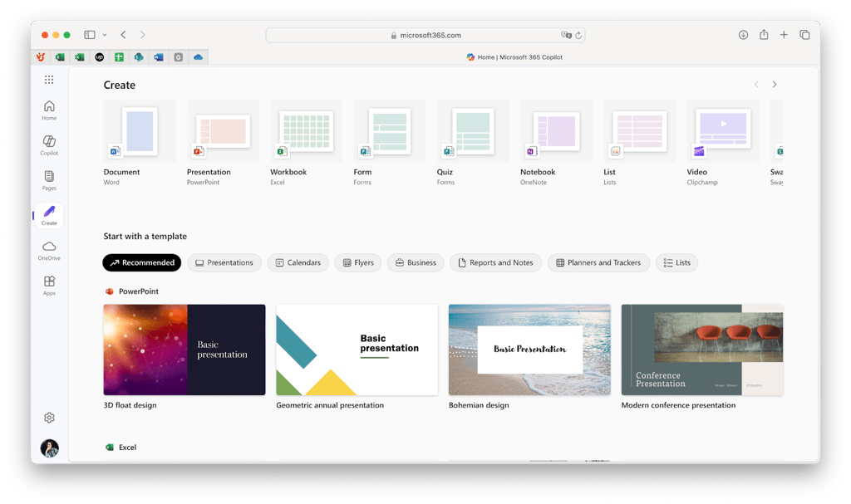Screen dimensions: 851x504
Task: Switch to the SharePoint pinned tab
Action: click(x=139, y=57)
